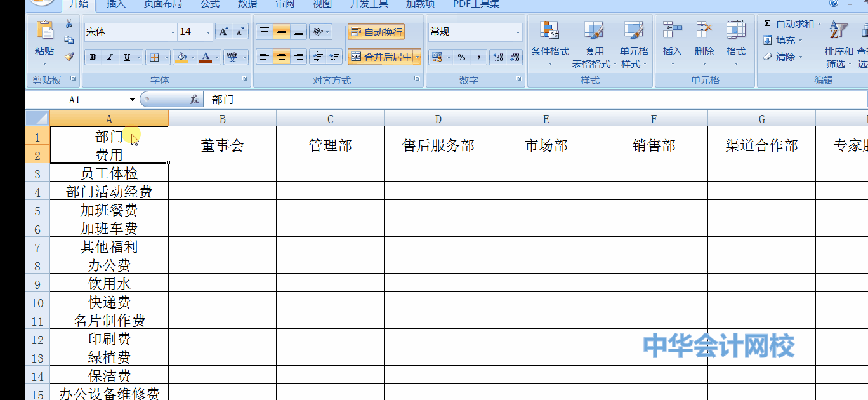
Task: Increase font size with the large A icon
Action: click(x=223, y=32)
